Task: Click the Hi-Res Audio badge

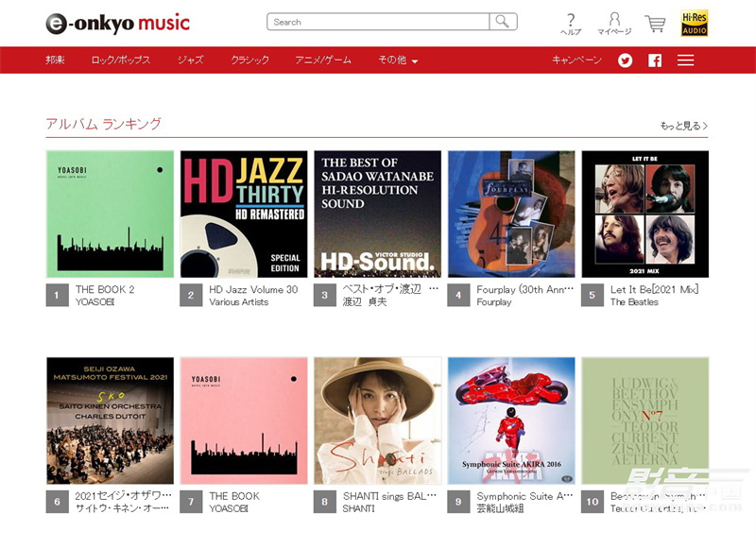Action: (x=695, y=23)
